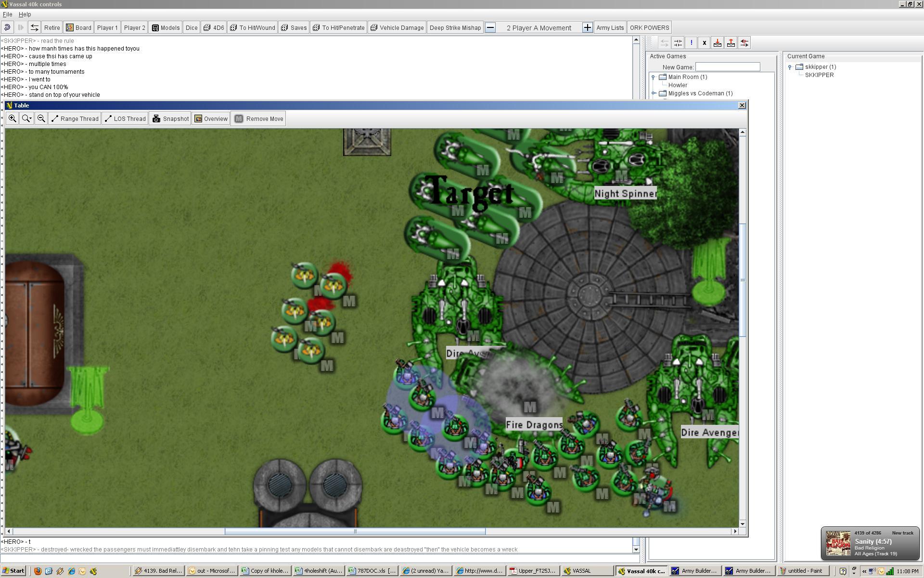Roll To Hit/Wound dice
924x578 pixels.
(x=253, y=27)
